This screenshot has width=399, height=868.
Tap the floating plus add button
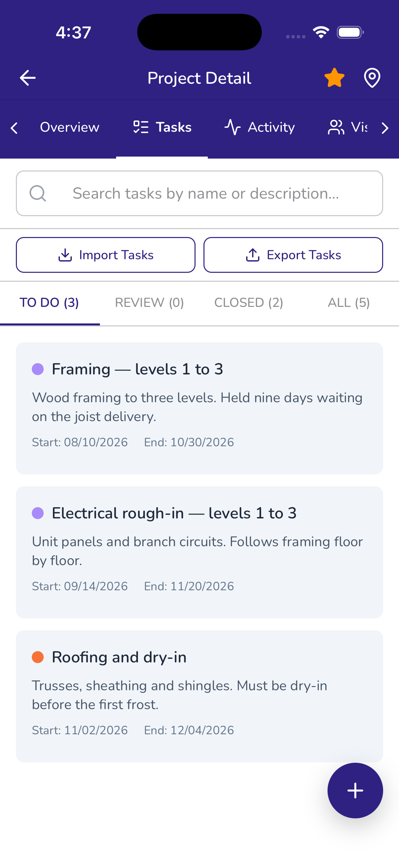coord(355,791)
